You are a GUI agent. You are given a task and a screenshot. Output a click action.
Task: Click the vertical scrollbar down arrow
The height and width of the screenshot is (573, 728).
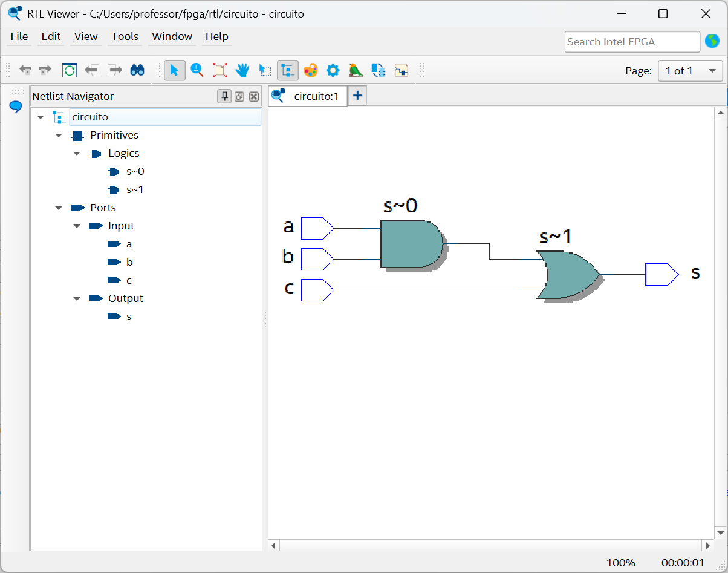(720, 532)
